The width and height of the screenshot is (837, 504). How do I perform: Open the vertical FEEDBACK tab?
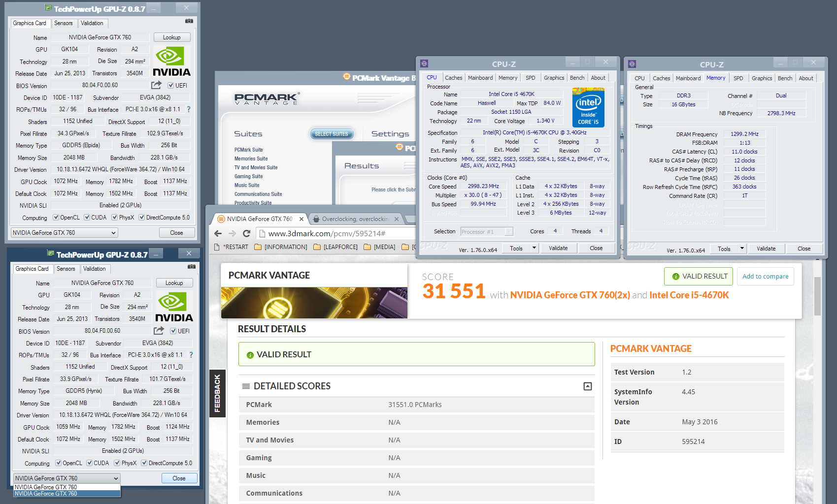[x=217, y=393]
